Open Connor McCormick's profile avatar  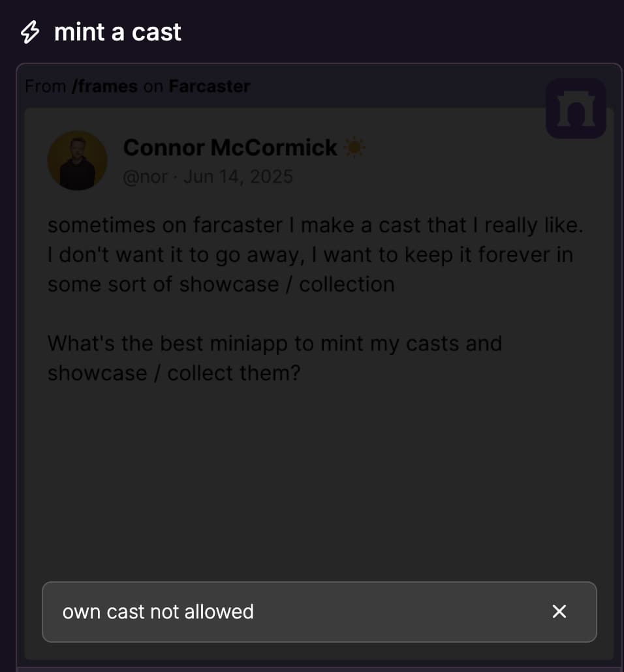tap(78, 160)
